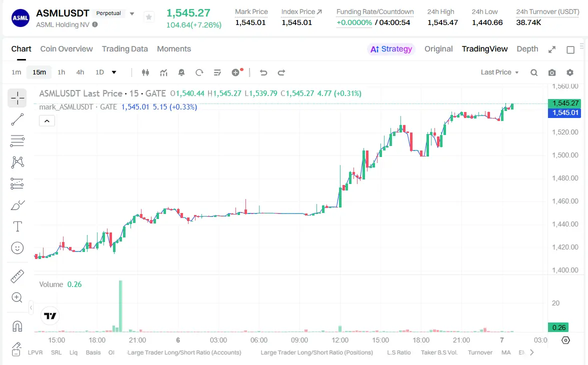Image resolution: width=588 pixels, height=365 pixels.
Task: Select the LPVR indicator
Action: [35, 352]
